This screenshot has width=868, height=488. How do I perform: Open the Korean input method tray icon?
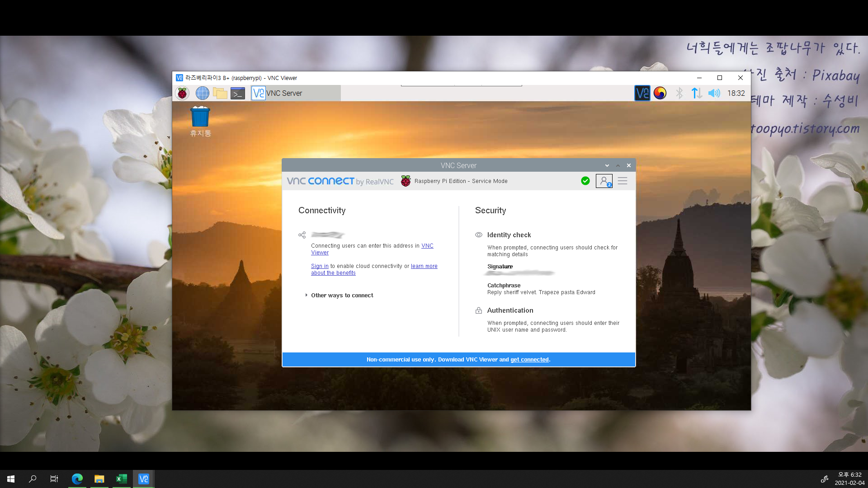(x=660, y=93)
